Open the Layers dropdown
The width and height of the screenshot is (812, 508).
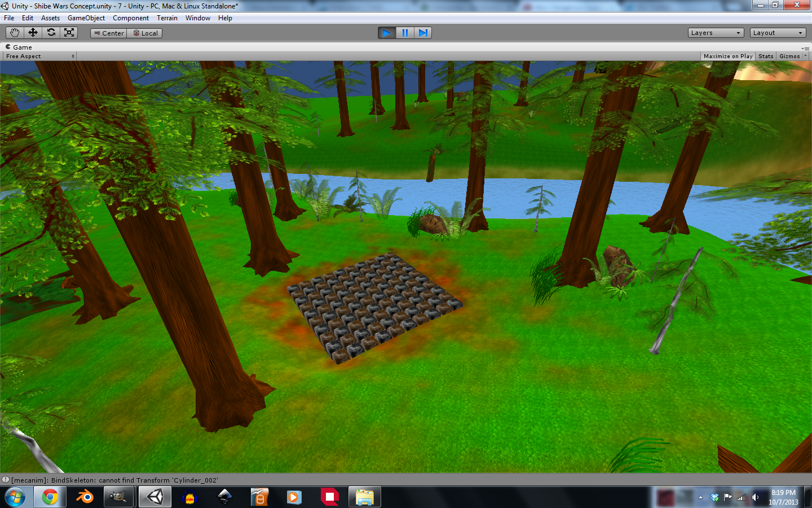tap(716, 33)
